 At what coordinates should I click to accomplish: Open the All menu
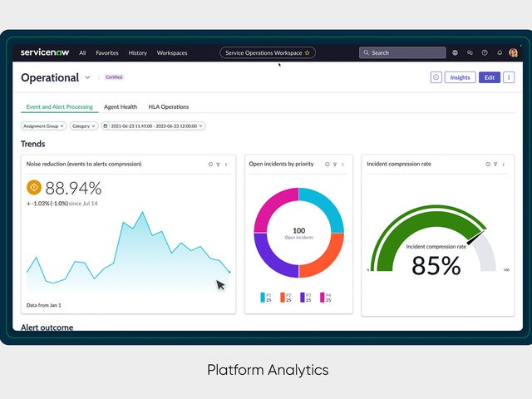click(82, 53)
